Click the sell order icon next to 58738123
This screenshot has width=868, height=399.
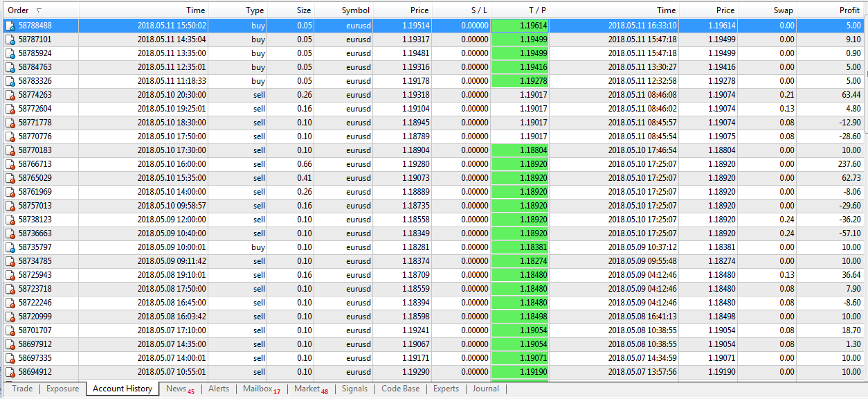point(10,220)
